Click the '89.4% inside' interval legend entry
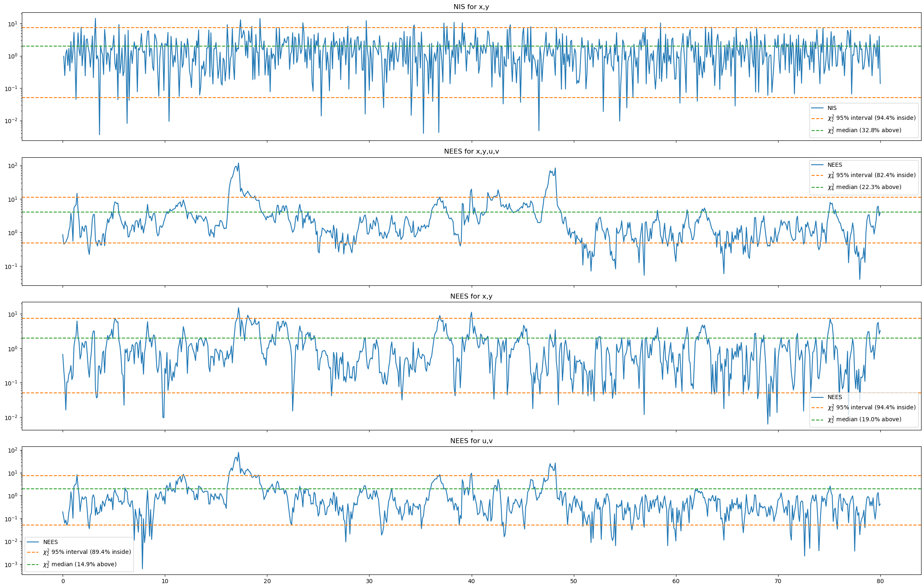Image resolution: width=924 pixels, height=586 pixels. [x=87, y=552]
